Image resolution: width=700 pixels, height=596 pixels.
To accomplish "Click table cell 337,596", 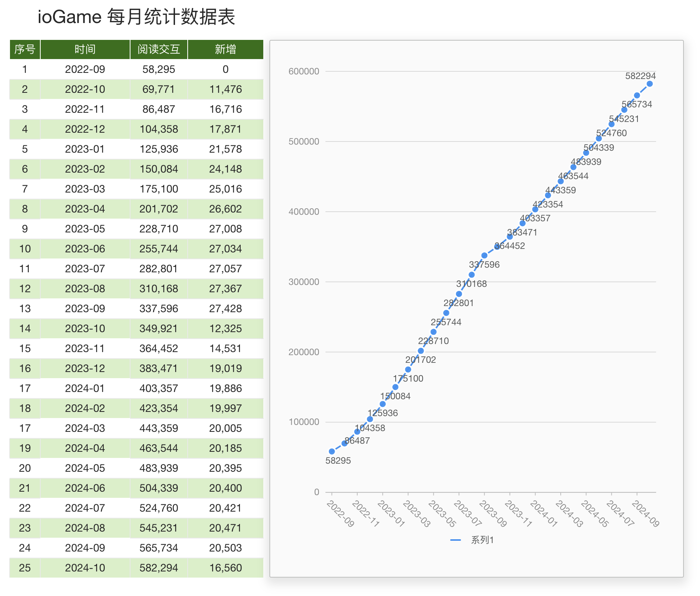I will coord(159,309).
